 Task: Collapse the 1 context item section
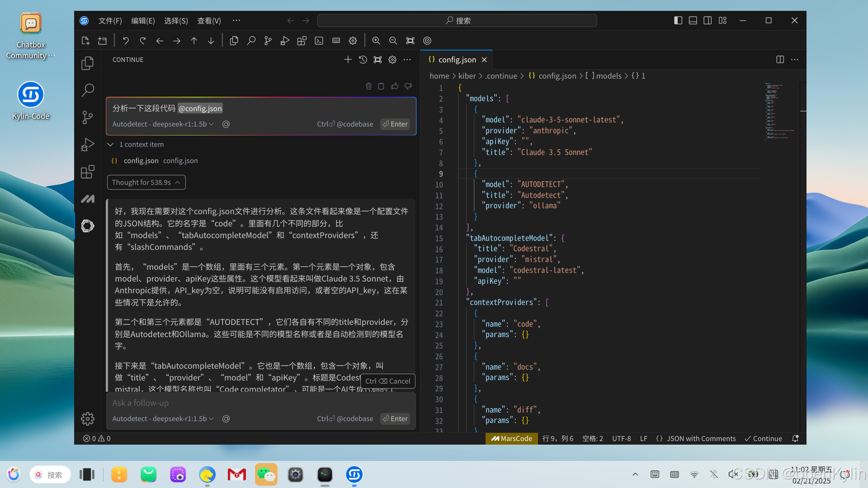(136, 145)
